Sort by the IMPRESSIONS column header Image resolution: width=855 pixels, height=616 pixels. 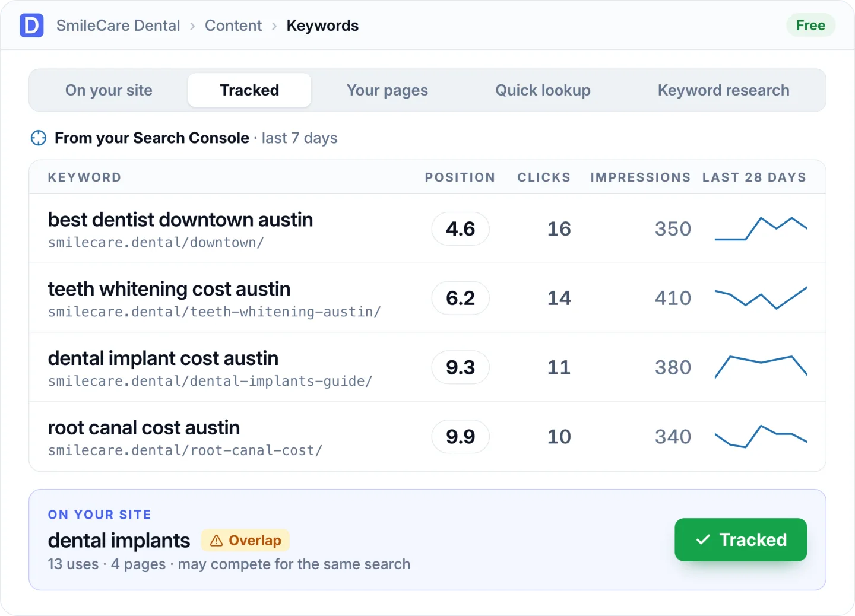tap(641, 177)
